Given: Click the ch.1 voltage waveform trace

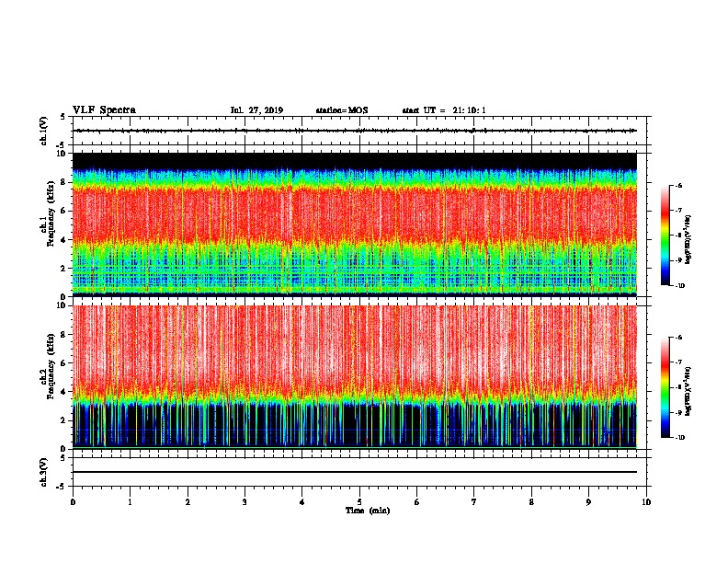Looking at the screenshot, I should [357, 131].
